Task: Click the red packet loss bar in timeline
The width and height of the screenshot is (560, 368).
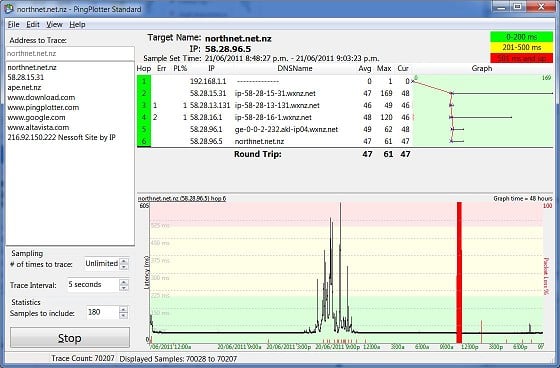Action: tap(459, 273)
